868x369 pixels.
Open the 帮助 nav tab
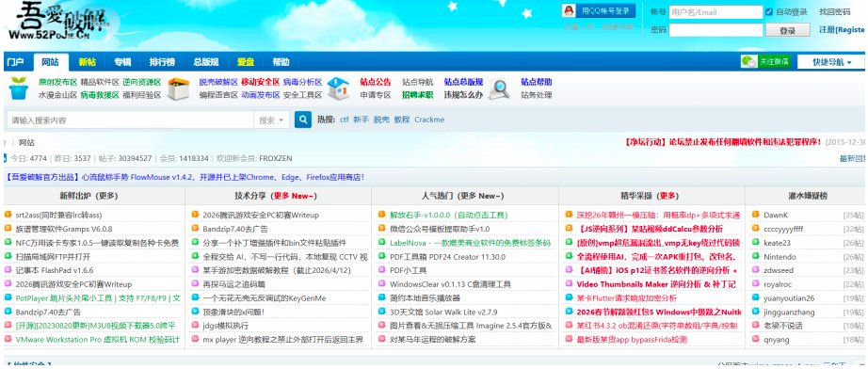pos(281,62)
